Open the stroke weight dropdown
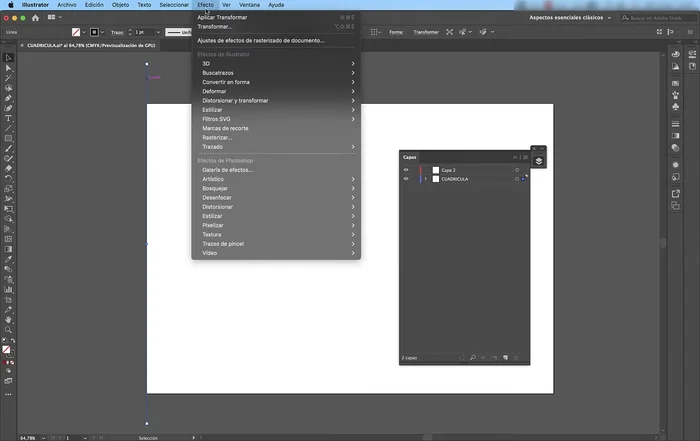Viewport: 700px width, 441px height. pyautogui.click(x=158, y=32)
